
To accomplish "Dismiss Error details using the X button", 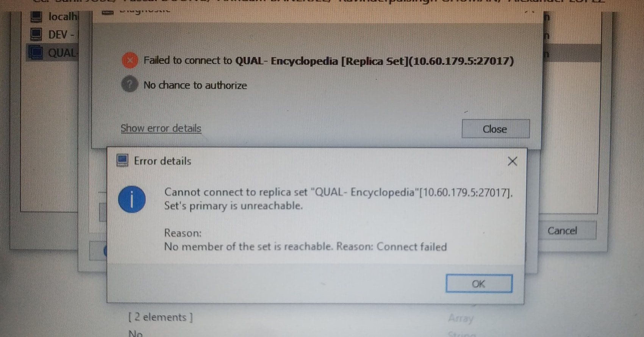I will coord(512,161).
